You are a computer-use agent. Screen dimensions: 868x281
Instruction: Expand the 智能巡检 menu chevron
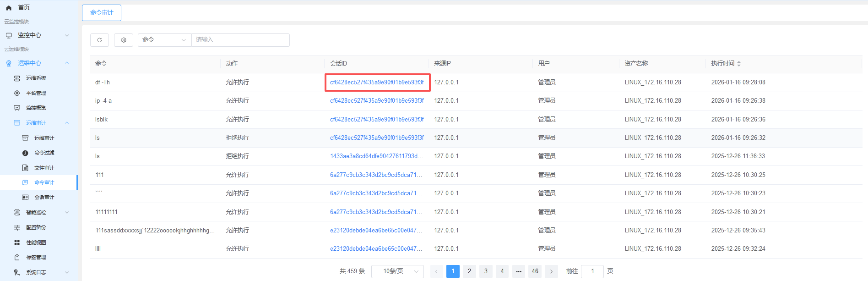click(x=67, y=212)
